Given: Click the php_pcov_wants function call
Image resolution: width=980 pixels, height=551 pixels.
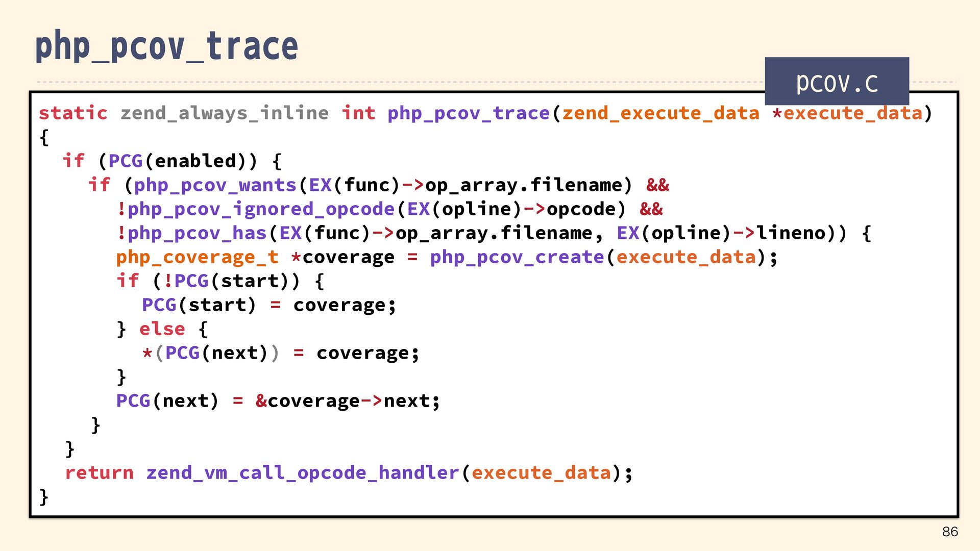Looking at the screenshot, I should pos(215,185).
